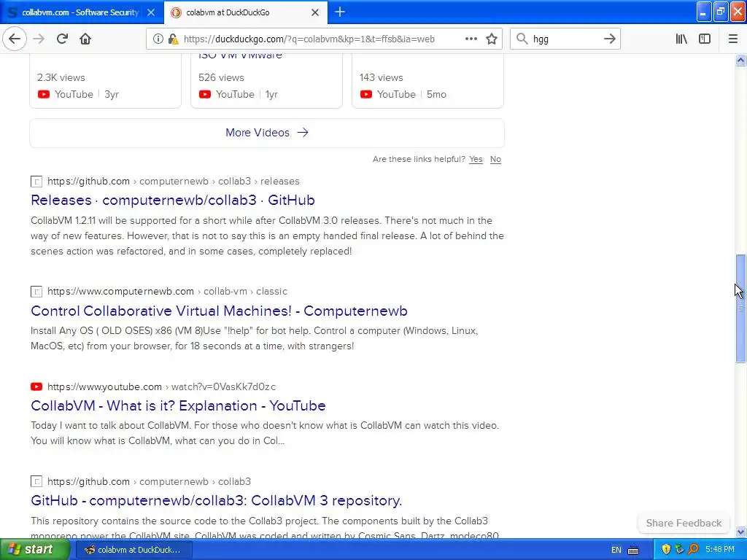This screenshot has width=747, height=560.
Task: Open a new tab with plus button
Action: (340, 12)
